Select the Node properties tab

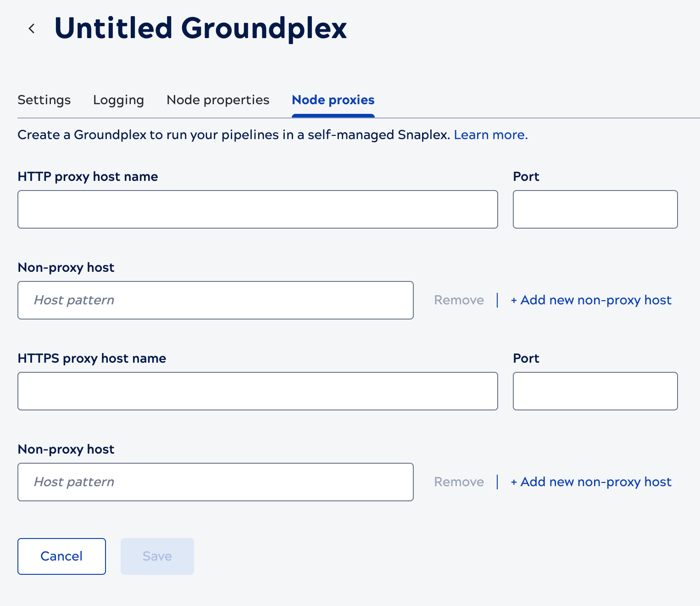pyautogui.click(x=218, y=100)
